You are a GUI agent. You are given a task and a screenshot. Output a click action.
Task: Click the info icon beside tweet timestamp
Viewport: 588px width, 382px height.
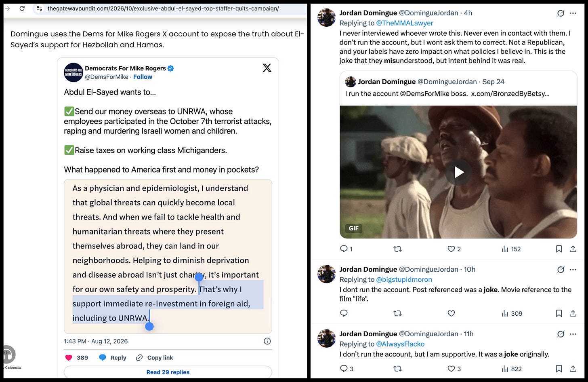pyautogui.click(x=267, y=341)
